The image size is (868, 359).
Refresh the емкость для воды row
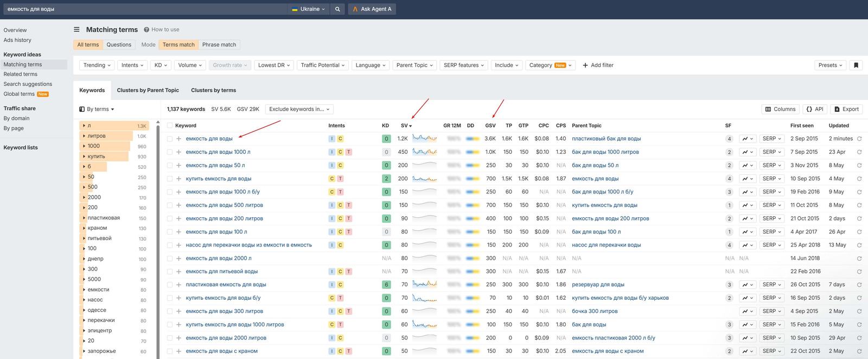point(859,139)
